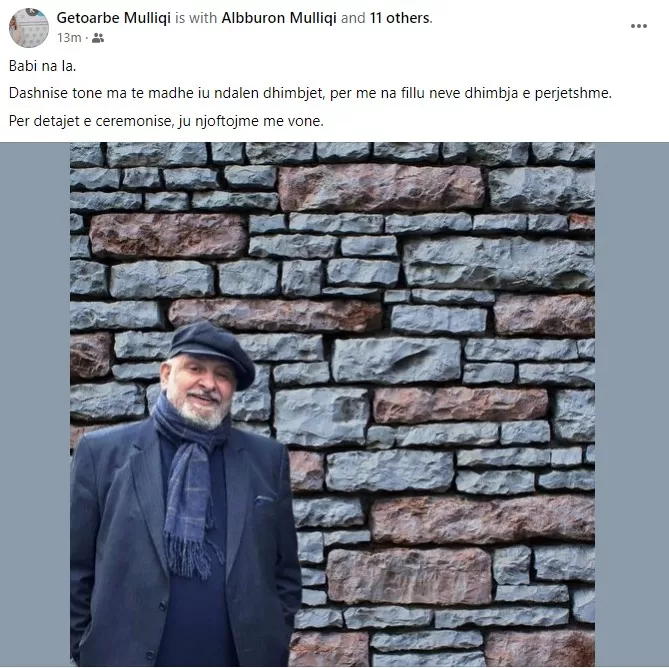Click the friends audience icon beside 13m
The height and width of the screenshot is (668, 669).
[x=98, y=38]
